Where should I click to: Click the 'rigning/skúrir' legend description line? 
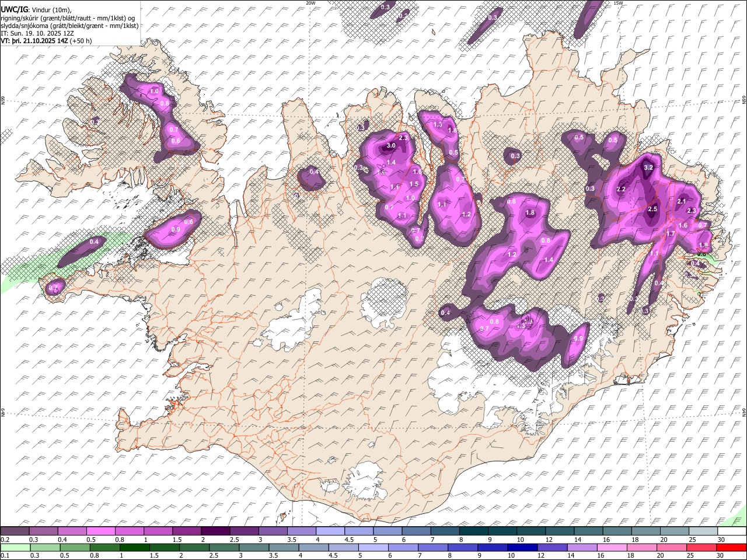(x=68, y=18)
